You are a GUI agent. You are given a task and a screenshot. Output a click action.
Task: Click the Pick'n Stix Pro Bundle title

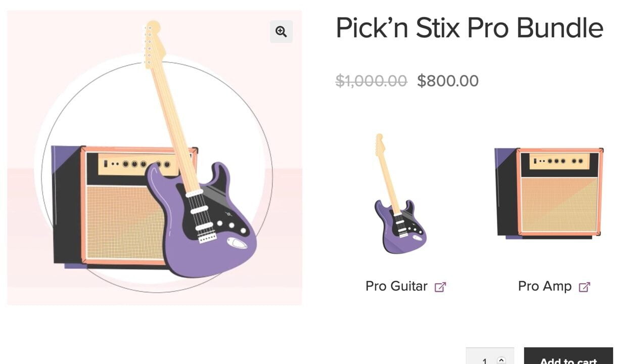point(469,27)
